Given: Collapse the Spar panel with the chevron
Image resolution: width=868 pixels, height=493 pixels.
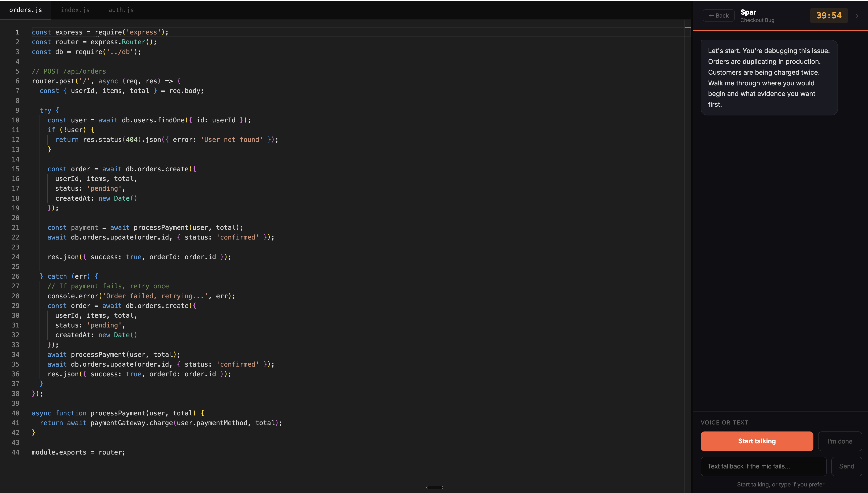Looking at the screenshot, I should pyautogui.click(x=857, y=16).
